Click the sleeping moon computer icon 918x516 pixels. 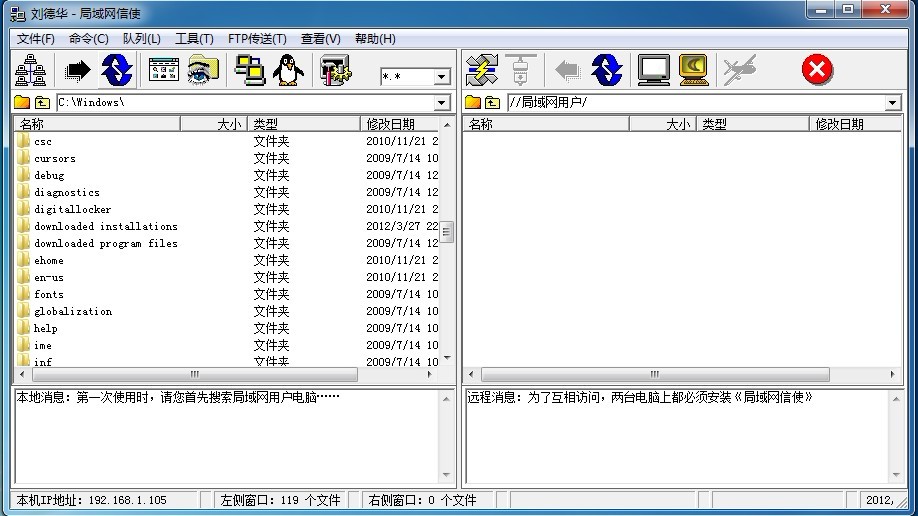[x=693, y=70]
